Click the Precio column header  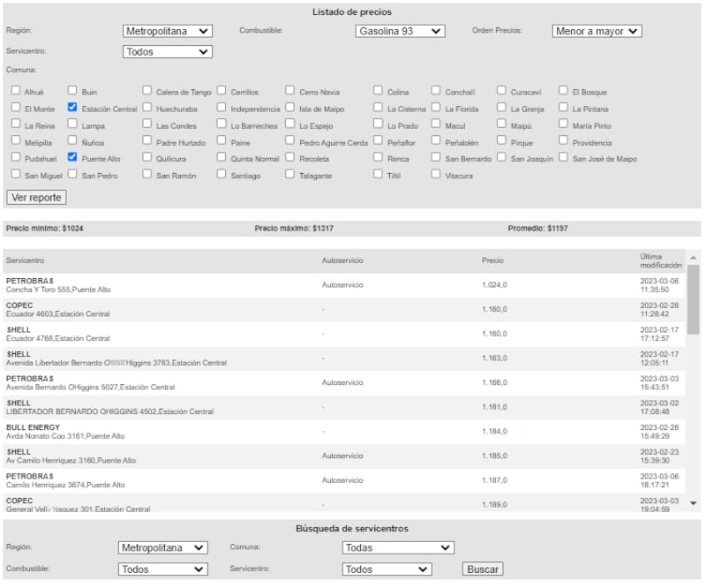[x=492, y=260]
